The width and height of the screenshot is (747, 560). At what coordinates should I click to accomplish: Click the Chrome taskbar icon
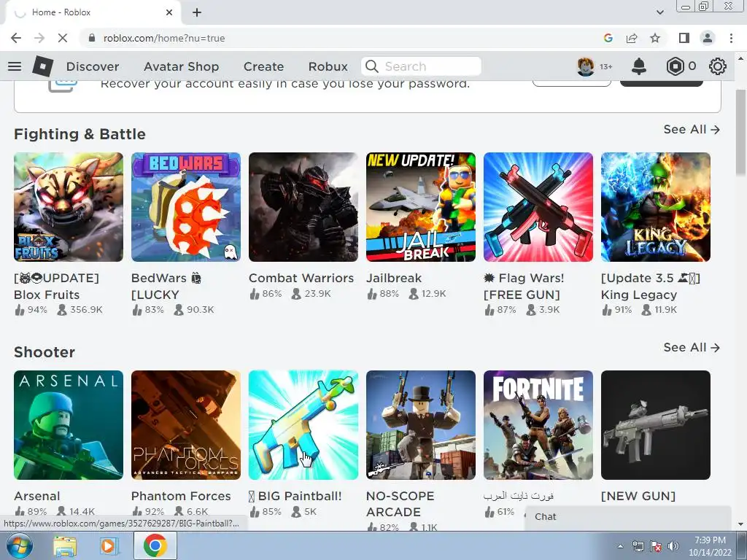click(x=155, y=545)
